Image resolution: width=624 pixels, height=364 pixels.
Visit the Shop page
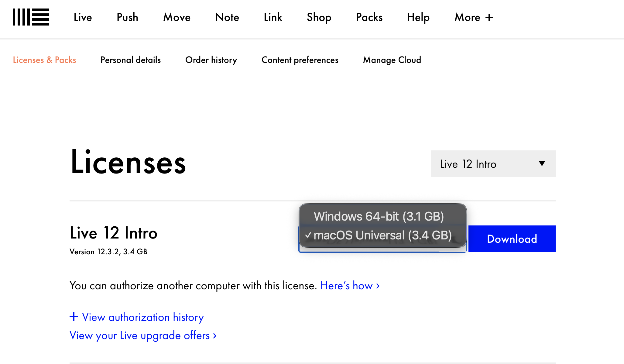pyautogui.click(x=319, y=17)
